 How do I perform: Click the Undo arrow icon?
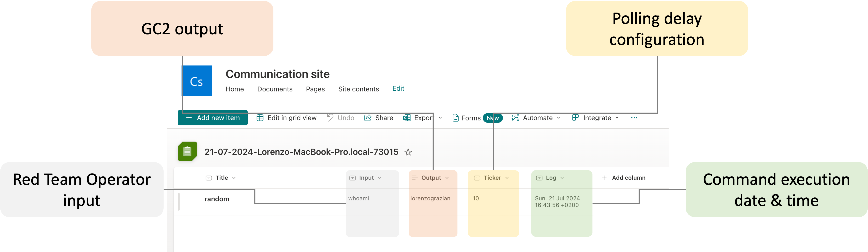point(330,117)
